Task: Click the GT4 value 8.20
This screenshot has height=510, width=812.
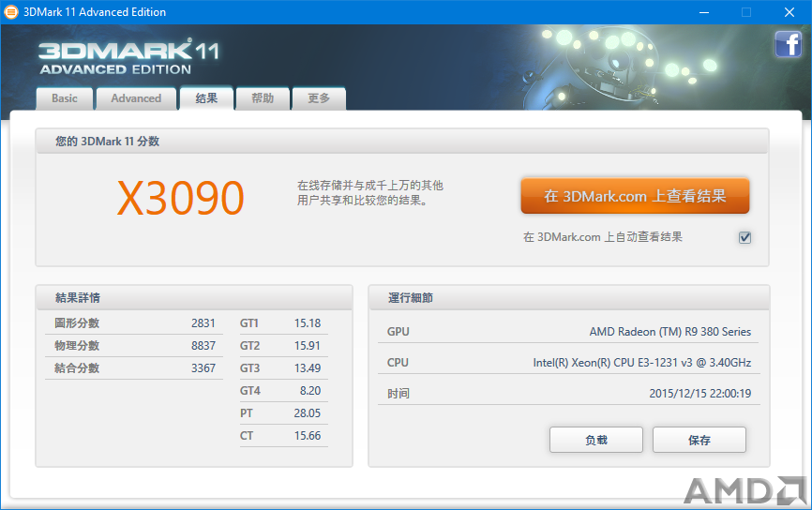Action: point(310,390)
